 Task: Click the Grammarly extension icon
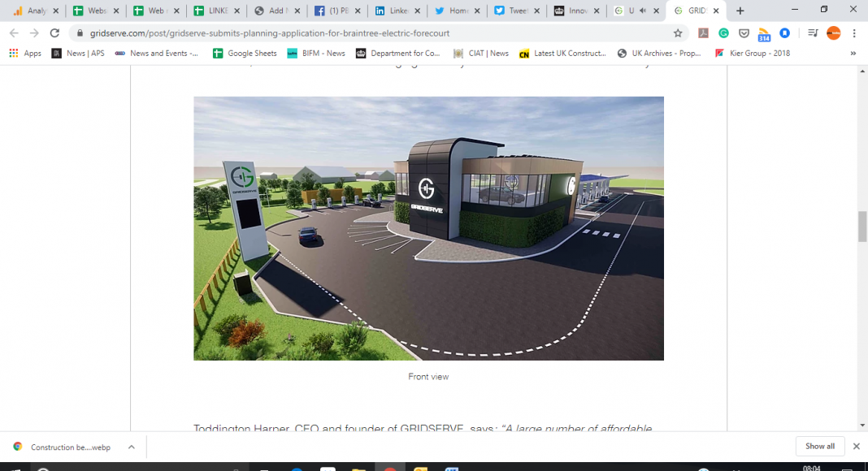tap(723, 33)
